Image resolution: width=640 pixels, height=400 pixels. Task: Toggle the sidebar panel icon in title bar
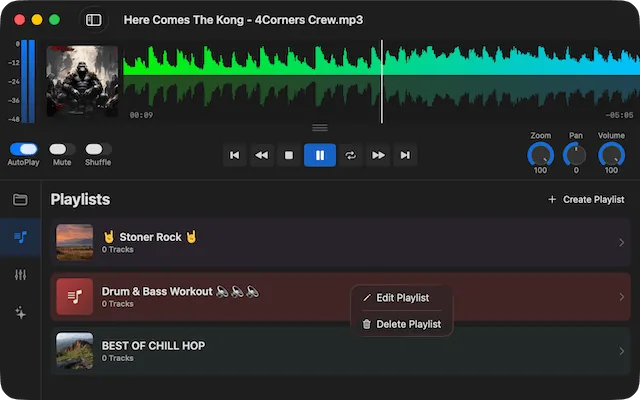pyautogui.click(x=93, y=20)
